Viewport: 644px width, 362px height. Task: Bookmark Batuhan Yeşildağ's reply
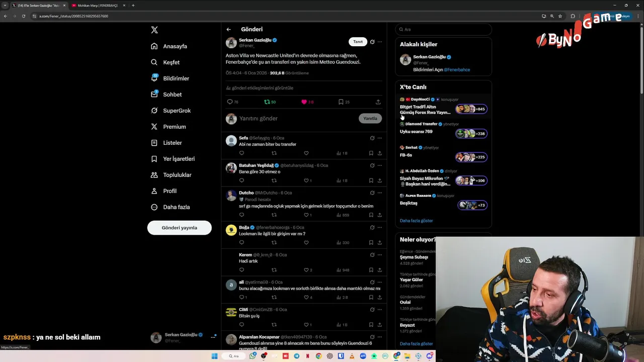tap(371, 180)
